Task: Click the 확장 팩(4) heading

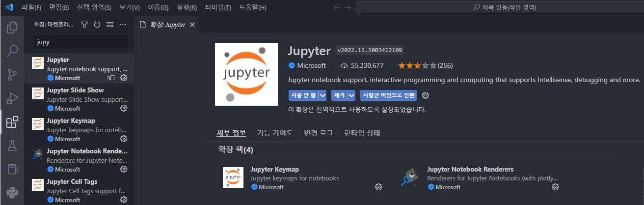Action: pos(236,149)
